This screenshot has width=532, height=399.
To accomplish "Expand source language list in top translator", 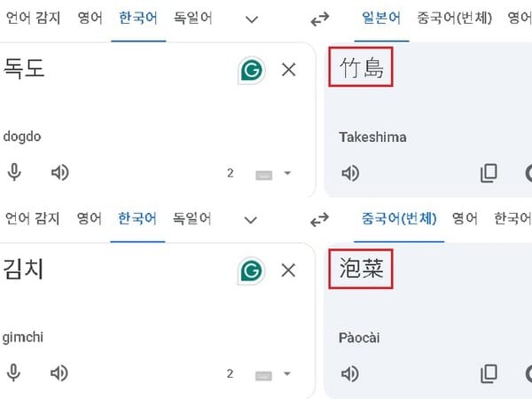I will click(x=251, y=20).
